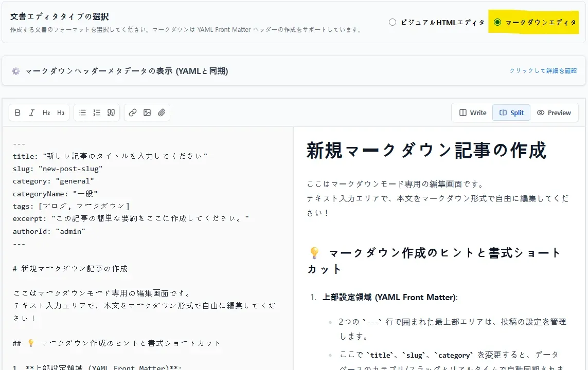Insert a hyperlink
Image resolution: width=588 pixels, height=370 pixels.
coord(132,113)
